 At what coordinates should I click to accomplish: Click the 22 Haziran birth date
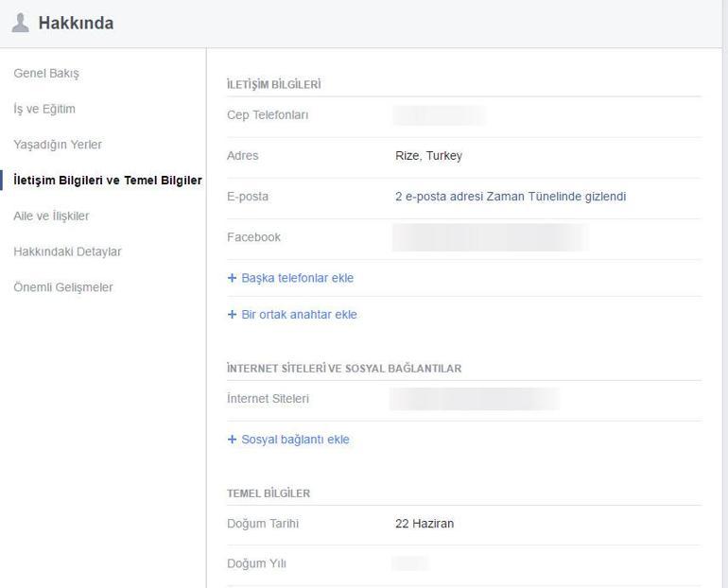point(424,524)
